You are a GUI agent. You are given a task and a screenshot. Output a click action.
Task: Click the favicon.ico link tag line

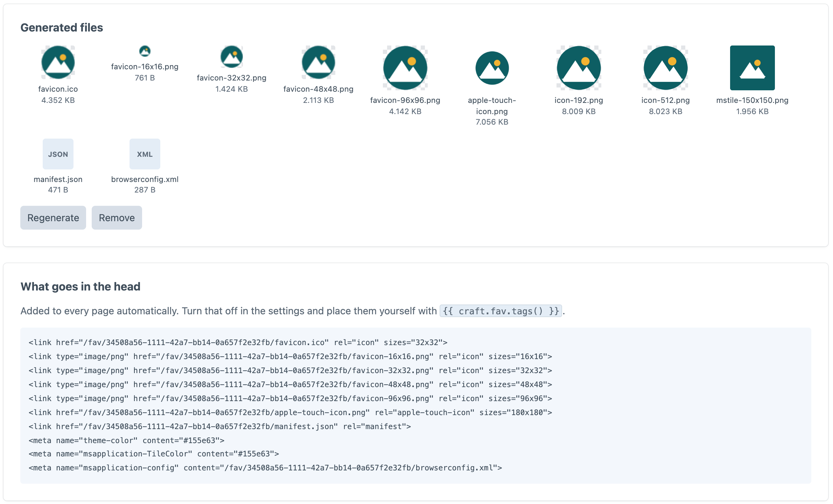click(238, 342)
